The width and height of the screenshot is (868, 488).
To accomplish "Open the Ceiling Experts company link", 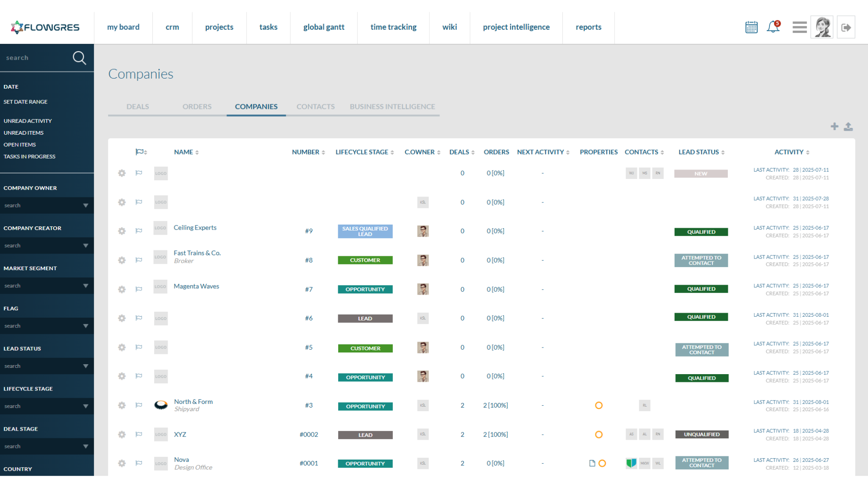I will tap(195, 228).
